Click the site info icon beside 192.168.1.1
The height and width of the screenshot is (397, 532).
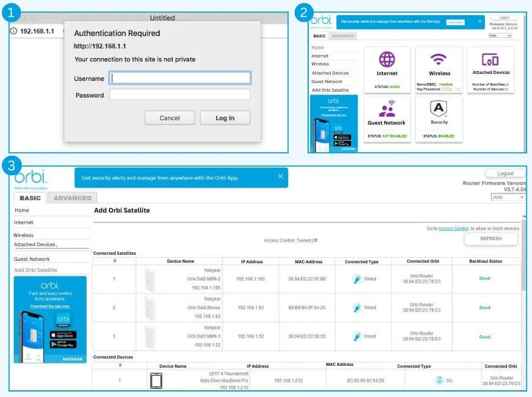click(x=13, y=31)
